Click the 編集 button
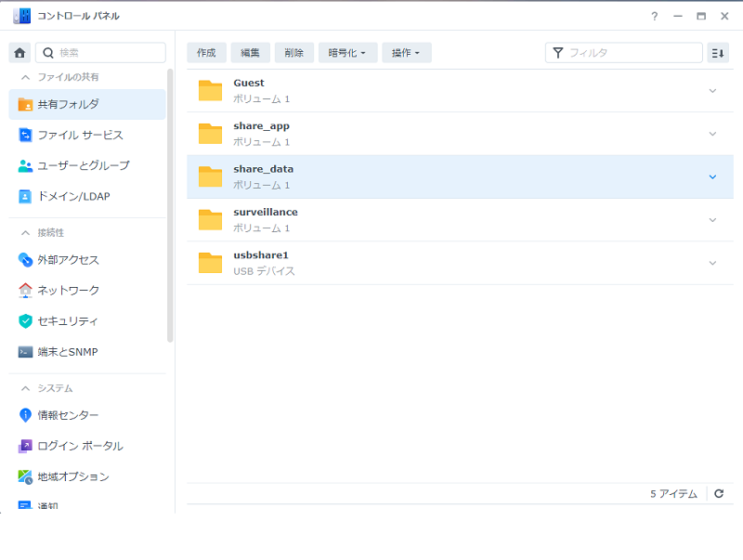The height and width of the screenshot is (560, 743). (250, 53)
